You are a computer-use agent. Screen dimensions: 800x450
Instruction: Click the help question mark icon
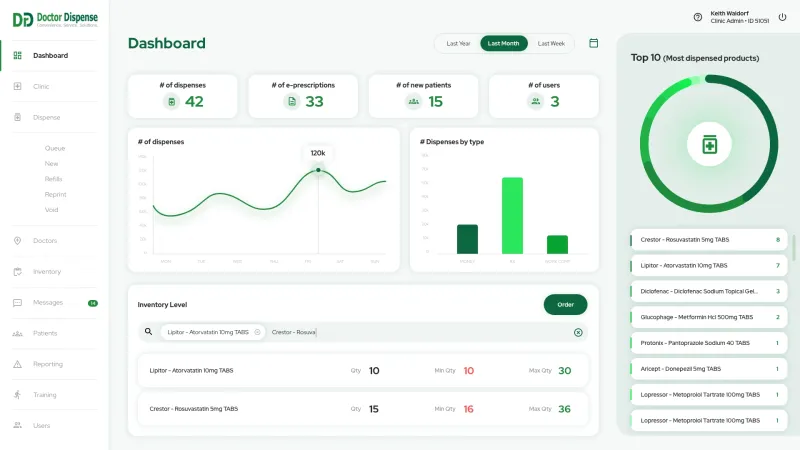tap(698, 17)
